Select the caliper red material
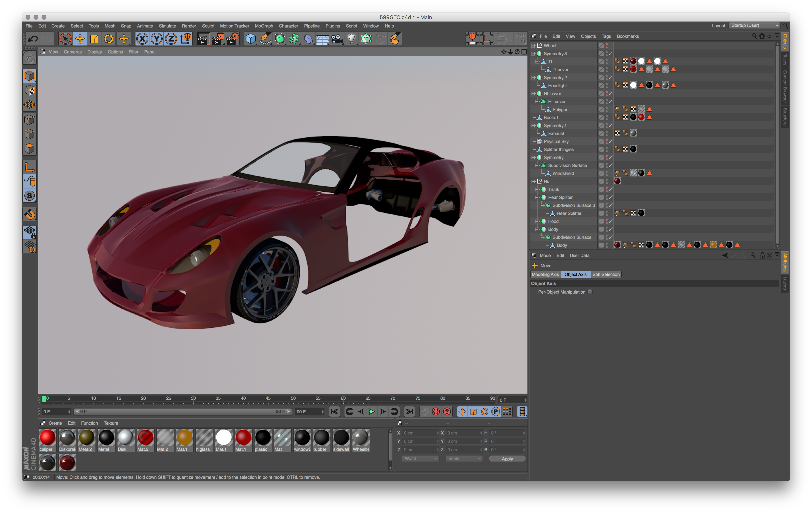The width and height of the screenshot is (812, 513). click(x=48, y=440)
